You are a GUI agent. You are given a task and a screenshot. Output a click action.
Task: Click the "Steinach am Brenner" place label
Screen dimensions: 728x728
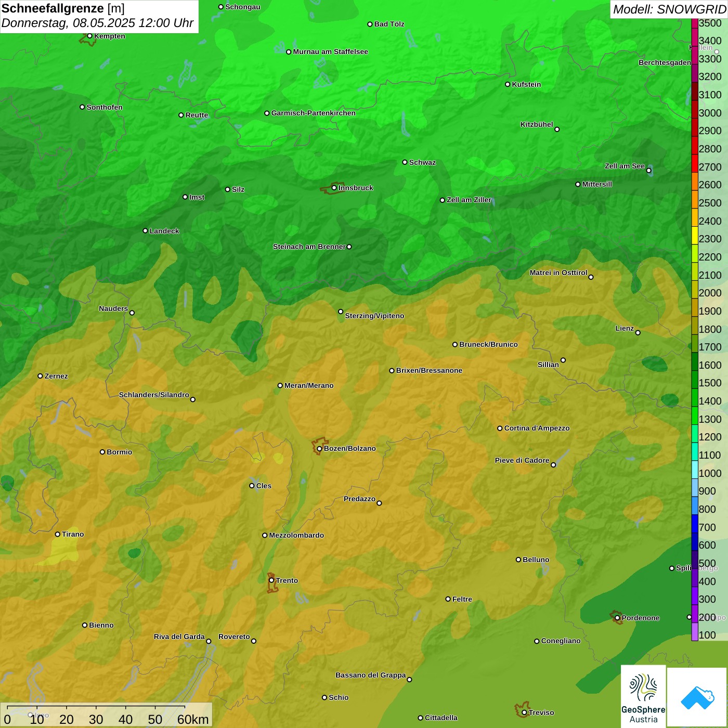point(309,246)
